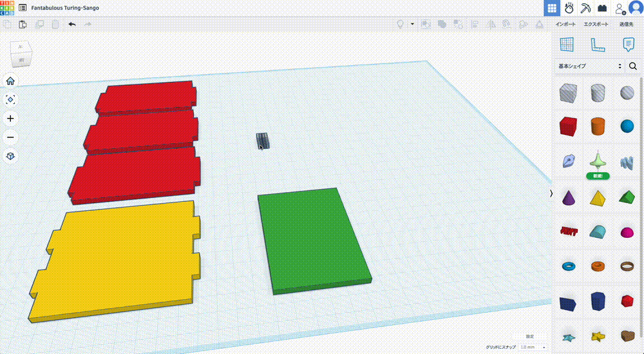
Task: Switch to the Blocks pickaxe view
Action: (585, 8)
